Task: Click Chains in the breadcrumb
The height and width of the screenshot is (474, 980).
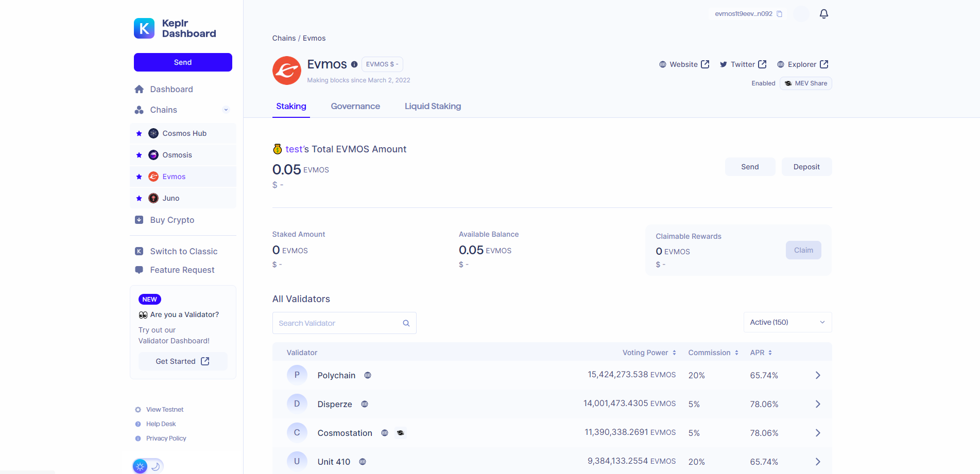Action: pos(284,38)
